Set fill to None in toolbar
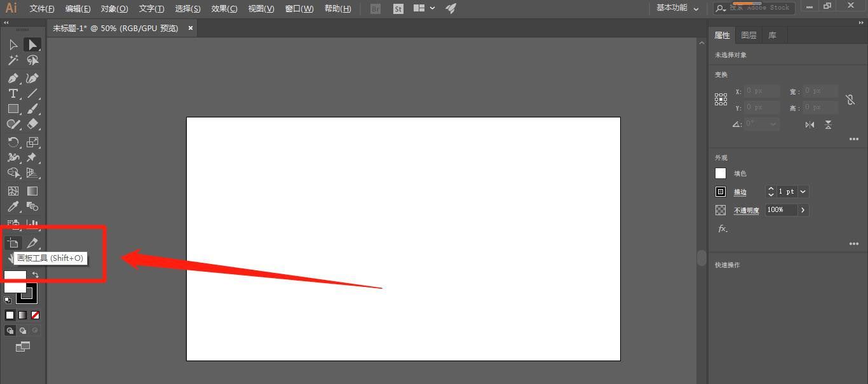Image resolution: width=868 pixels, height=384 pixels. pos(36,315)
